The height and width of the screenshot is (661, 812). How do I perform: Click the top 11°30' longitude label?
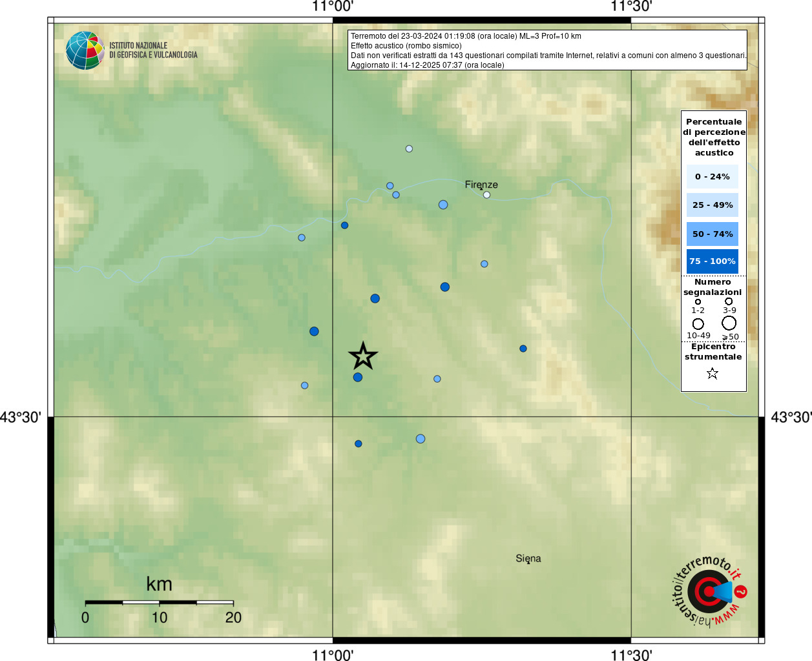[x=631, y=6]
